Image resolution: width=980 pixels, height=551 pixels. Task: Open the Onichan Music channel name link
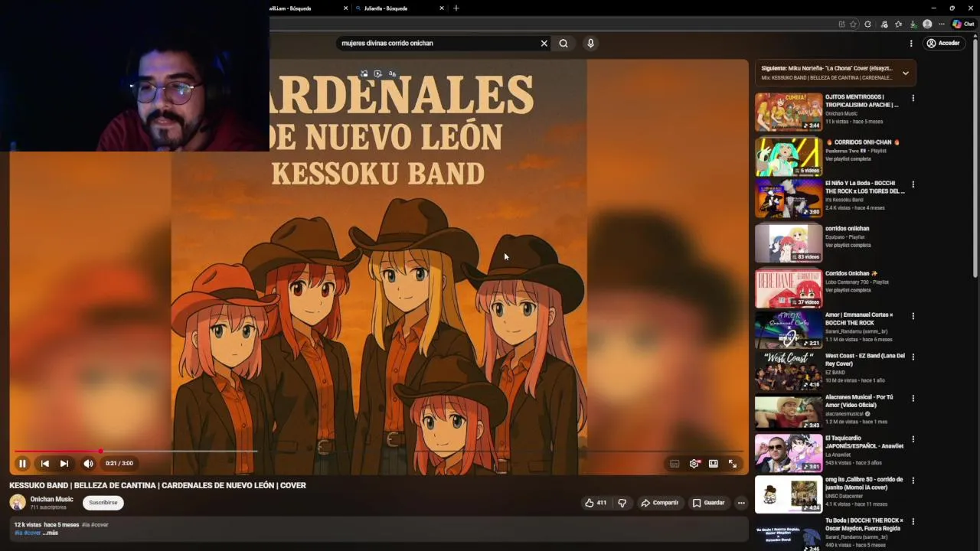coord(52,499)
